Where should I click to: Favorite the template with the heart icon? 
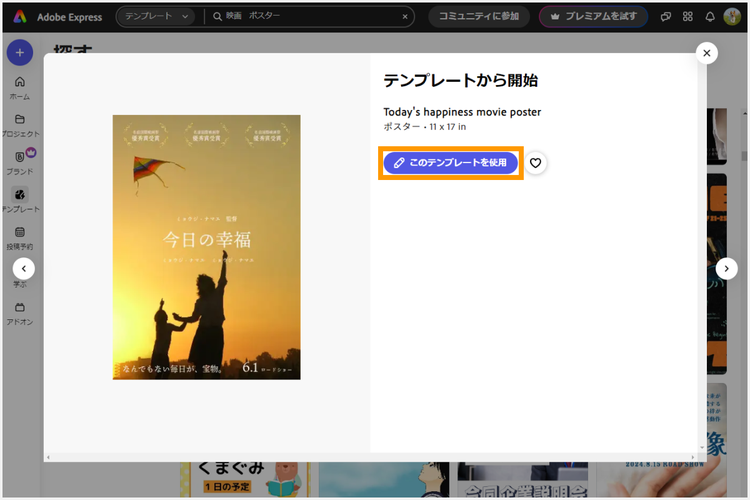coord(535,163)
